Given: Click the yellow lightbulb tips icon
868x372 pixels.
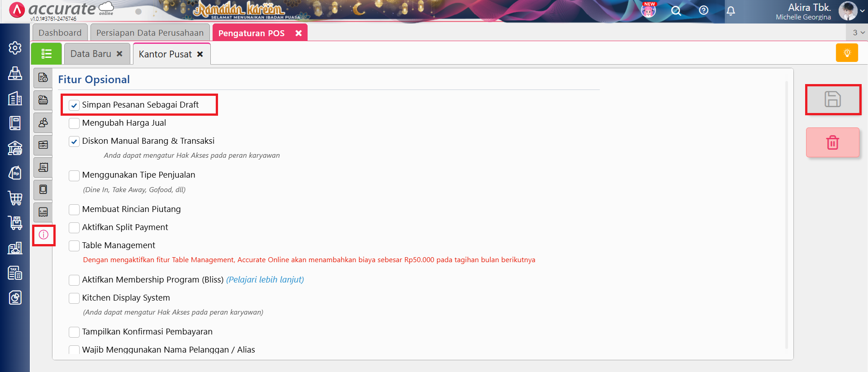Looking at the screenshot, I should tap(847, 53).
